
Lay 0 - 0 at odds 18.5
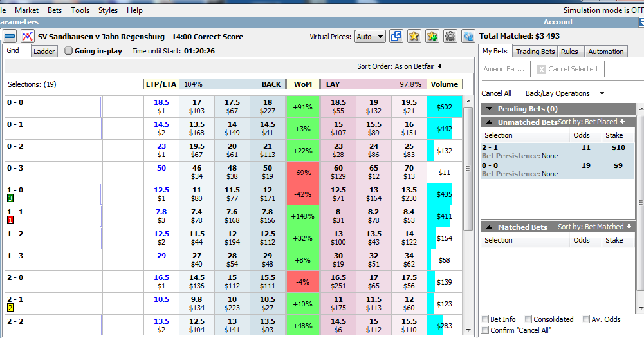(x=338, y=106)
